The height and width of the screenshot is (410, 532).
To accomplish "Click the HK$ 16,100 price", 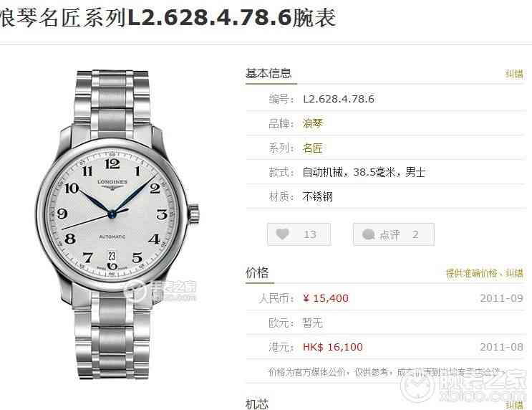I will tap(333, 347).
